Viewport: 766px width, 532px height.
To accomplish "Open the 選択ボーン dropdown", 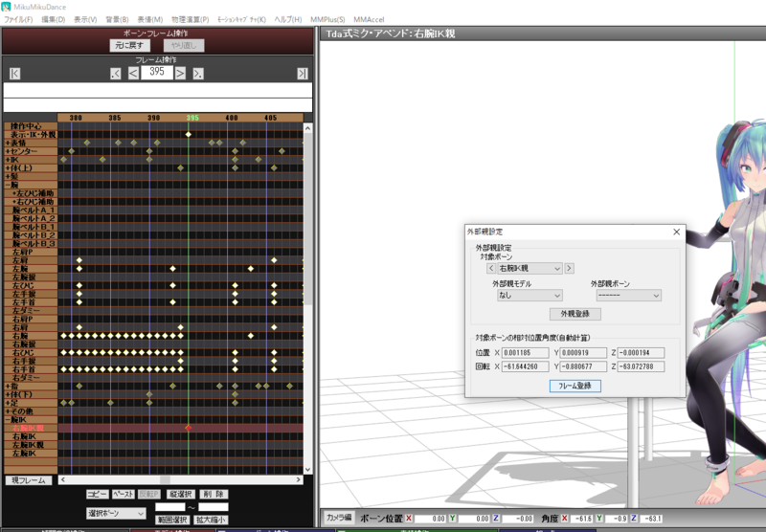I will [x=116, y=514].
